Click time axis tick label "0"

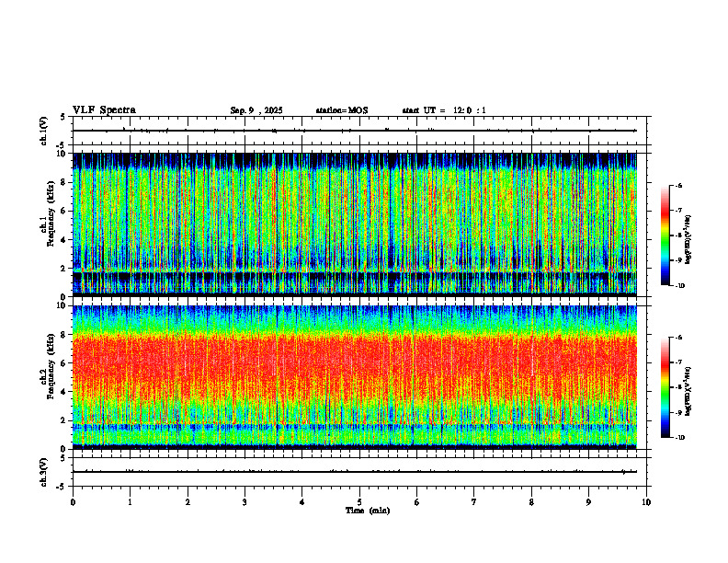(x=73, y=502)
